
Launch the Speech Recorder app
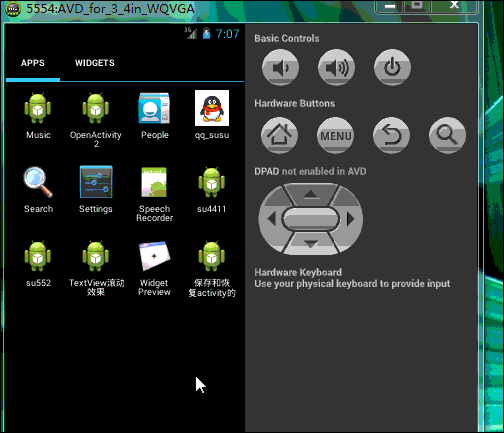[154, 194]
